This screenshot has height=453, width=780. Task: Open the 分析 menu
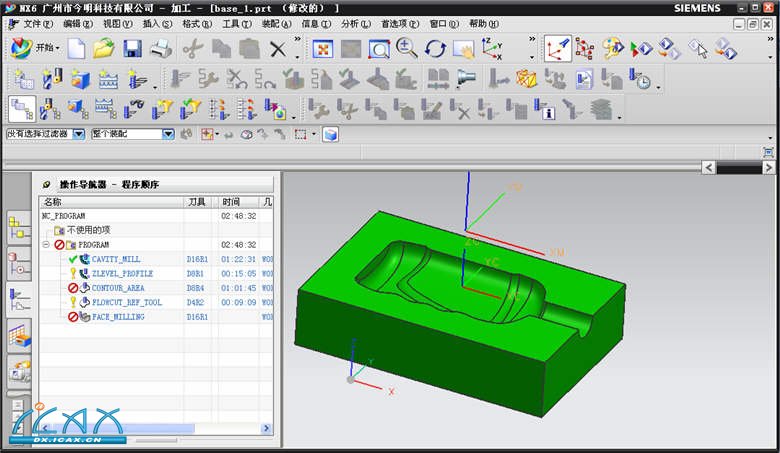354,23
